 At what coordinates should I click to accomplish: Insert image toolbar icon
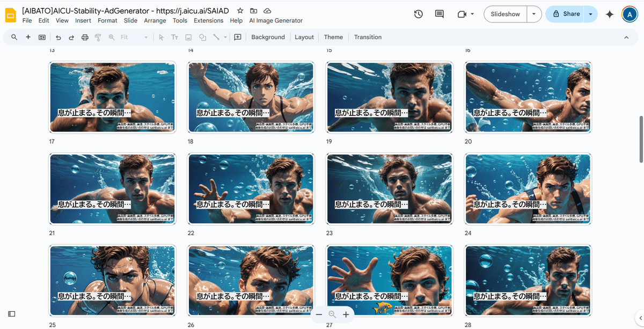188,37
